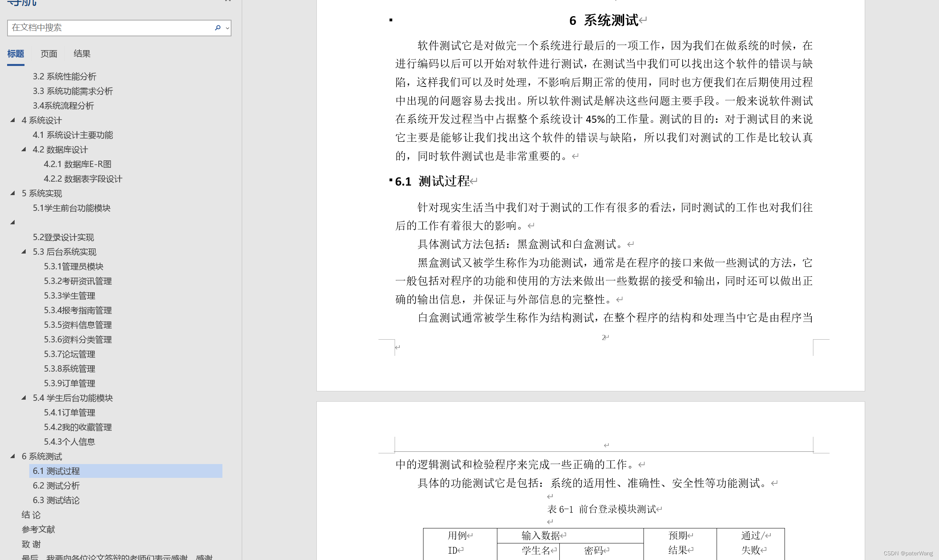Viewport: 939px width, 560px height.
Task: Go to heading 5.3.7论坛管理
Action: pos(70,354)
